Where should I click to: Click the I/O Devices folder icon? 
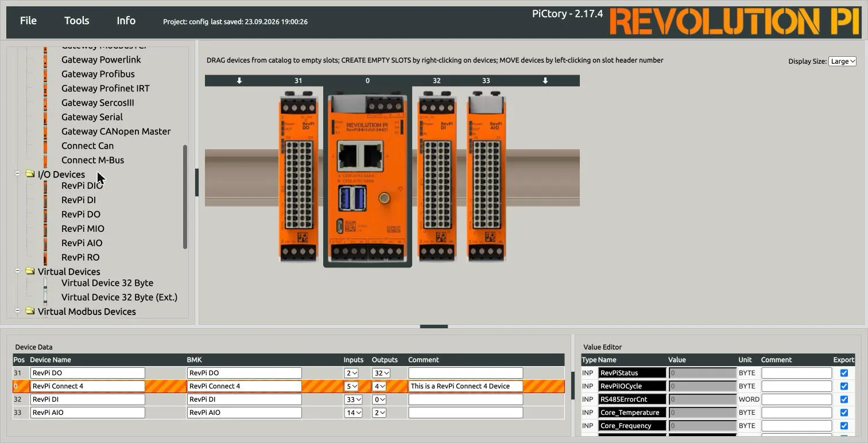(x=30, y=174)
